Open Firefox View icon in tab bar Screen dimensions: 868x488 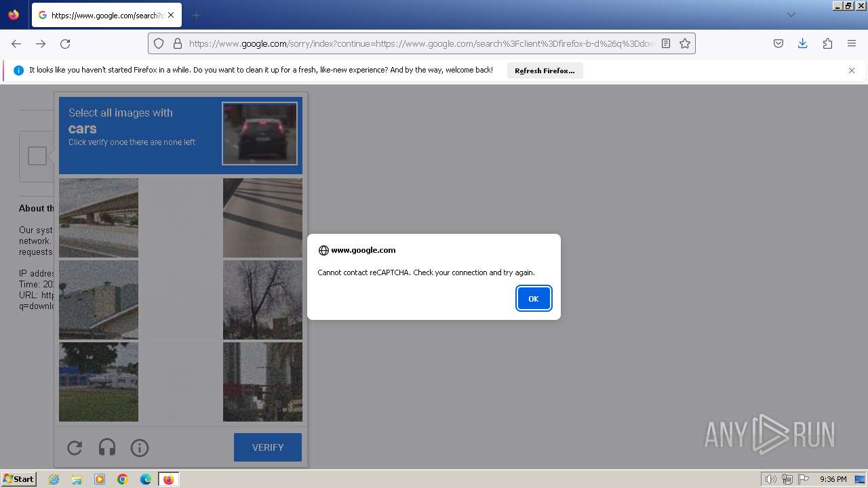coord(14,15)
